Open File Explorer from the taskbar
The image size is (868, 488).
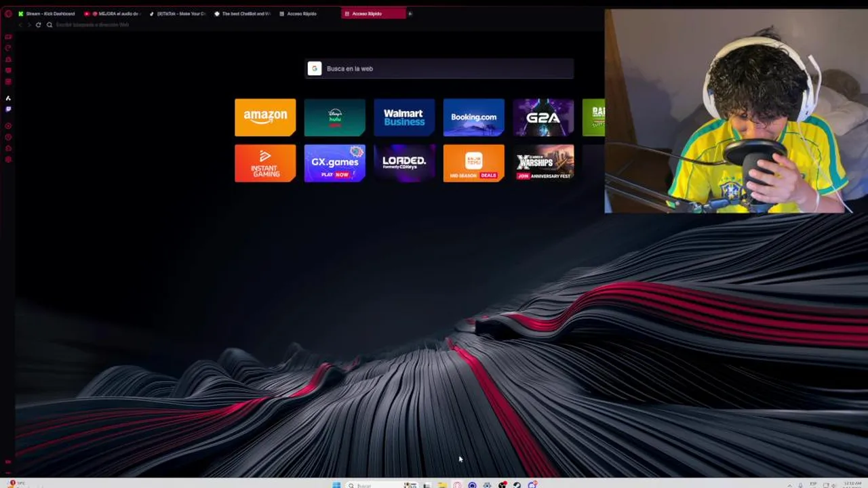coord(442,485)
